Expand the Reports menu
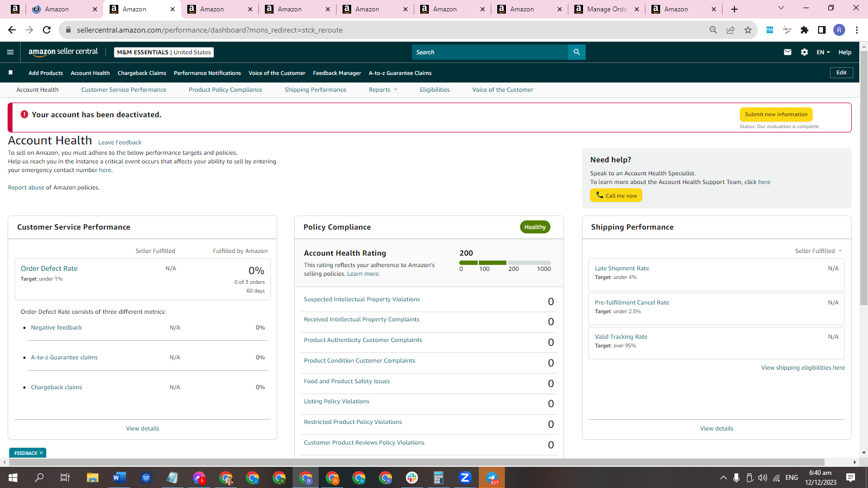Image resolution: width=868 pixels, height=488 pixels. coord(383,90)
